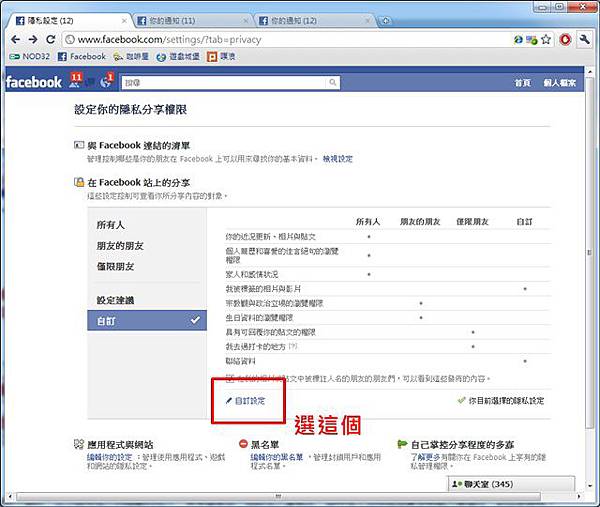This screenshot has height=507, width=600.
Task: Click scroll-up arrow of vertical scrollbar
Action: pos(589,72)
